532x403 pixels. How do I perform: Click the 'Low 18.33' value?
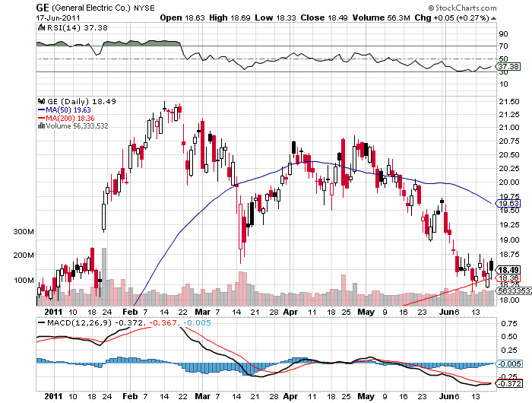point(275,17)
